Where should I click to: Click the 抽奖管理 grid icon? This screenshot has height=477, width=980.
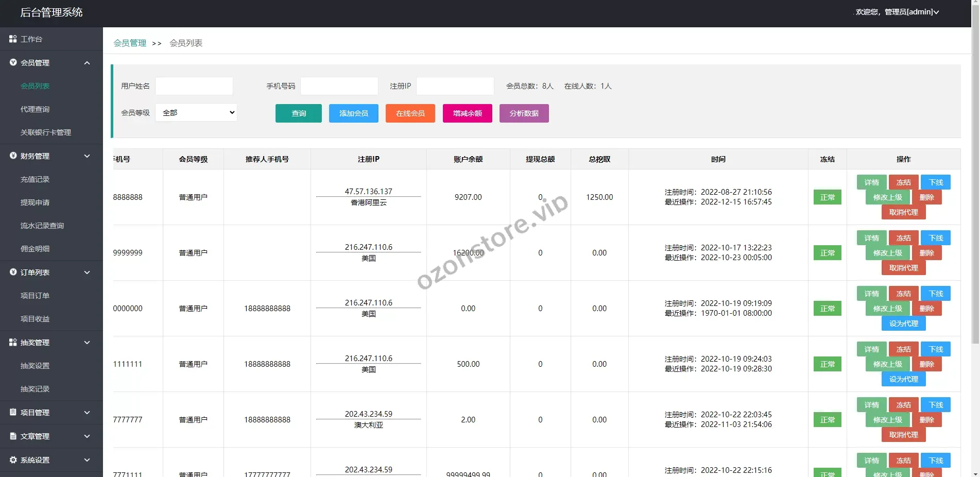[x=13, y=343]
